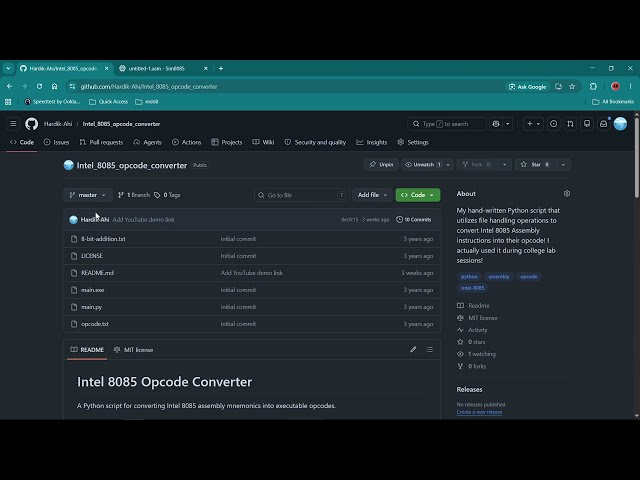Open the Copilot chat icon in header
640x480 pixels.
[496, 124]
